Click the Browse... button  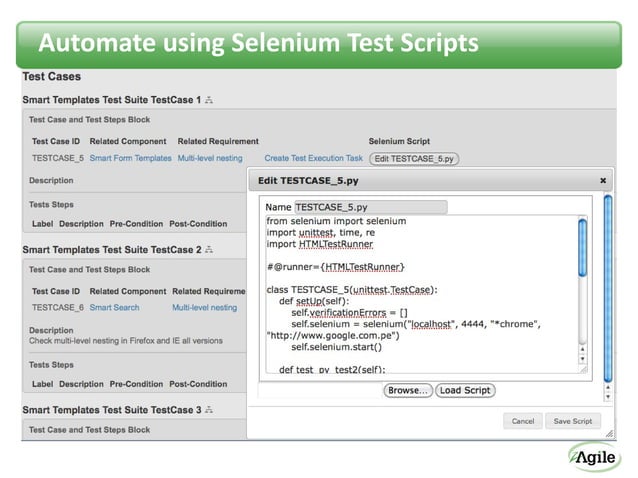click(408, 390)
